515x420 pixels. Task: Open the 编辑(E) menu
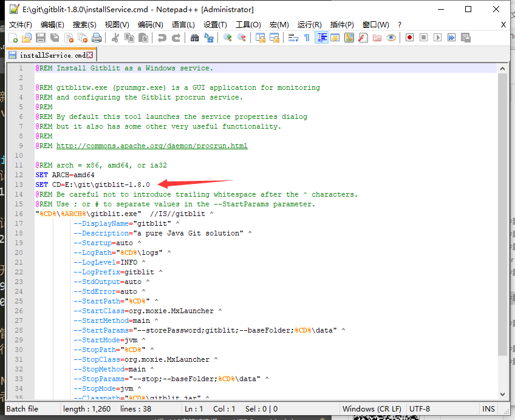pos(52,25)
